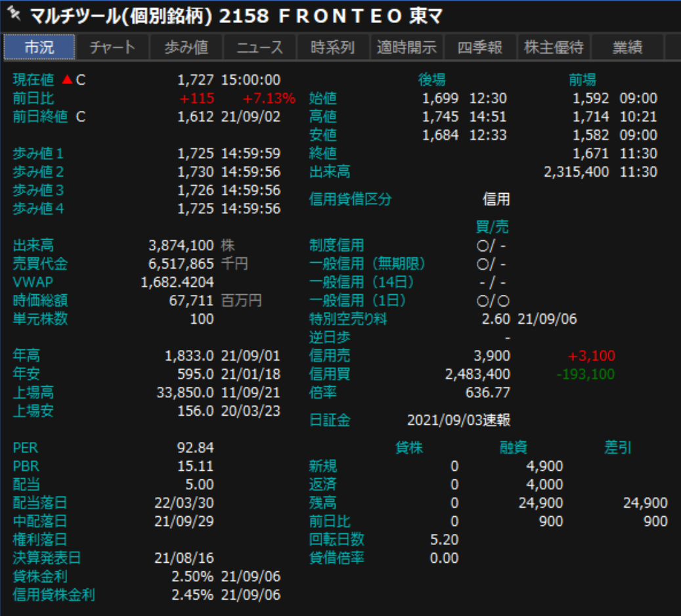Click previous close value 1,612
Screen dimensions: 681x616
point(196,116)
